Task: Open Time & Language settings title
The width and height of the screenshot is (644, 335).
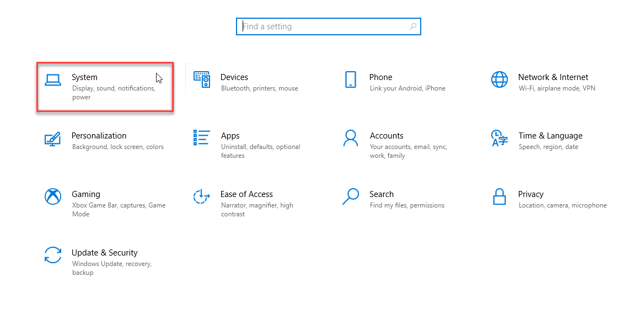Action: click(x=550, y=136)
